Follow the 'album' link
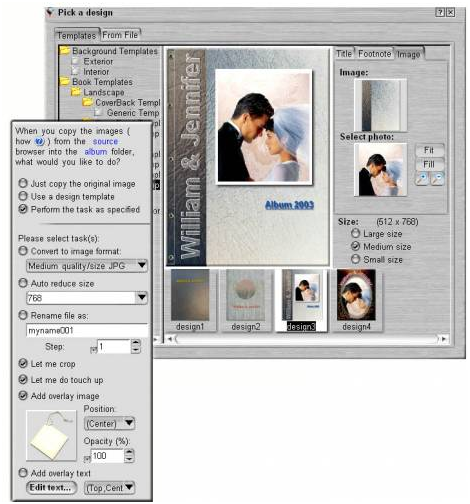This screenshot has width=470, height=504. (96, 152)
